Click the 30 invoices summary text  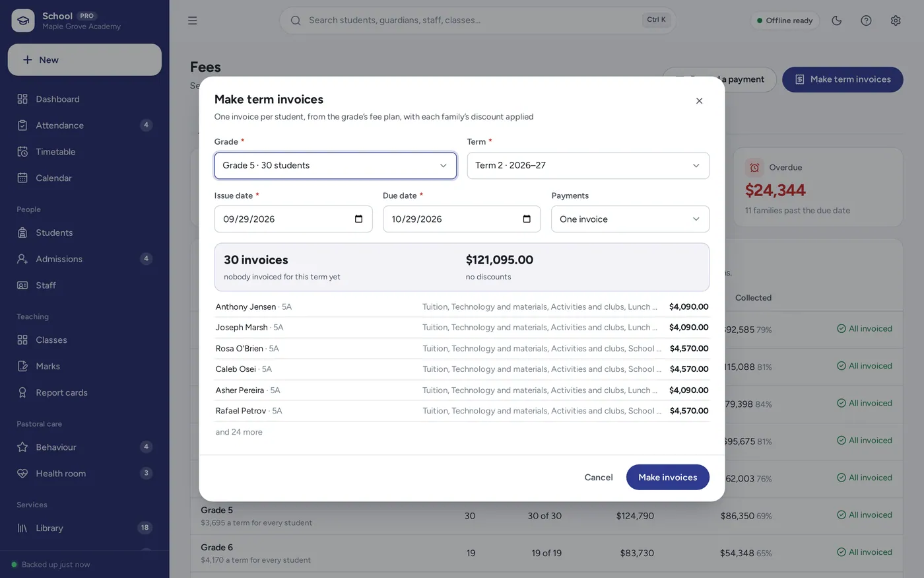pyautogui.click(x=256, y=260)
